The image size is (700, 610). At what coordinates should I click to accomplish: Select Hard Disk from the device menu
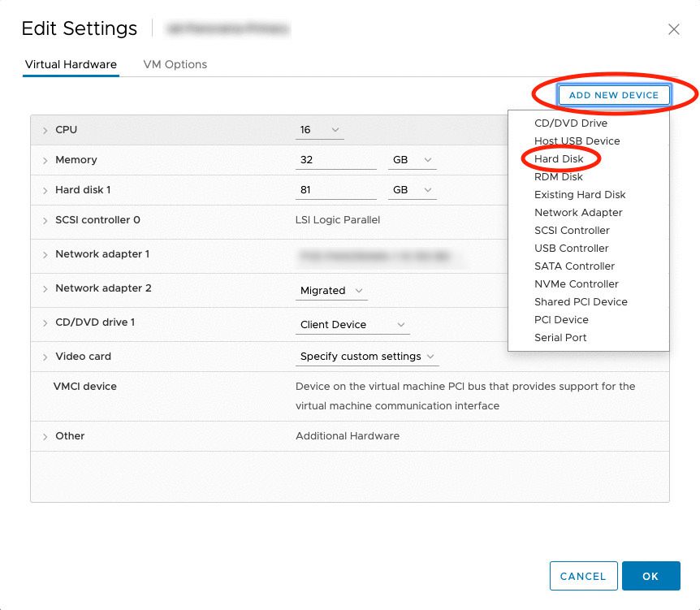[559, 158]
